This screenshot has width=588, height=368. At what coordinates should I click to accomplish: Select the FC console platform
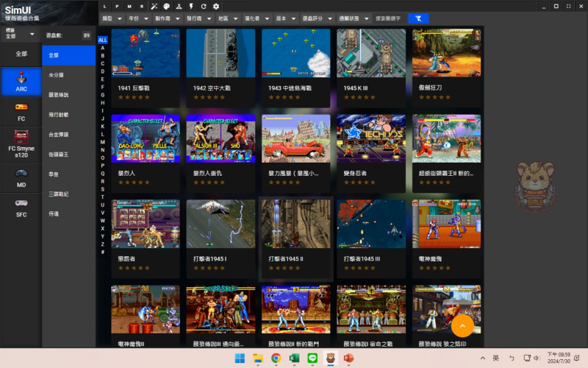coord(21,112)
